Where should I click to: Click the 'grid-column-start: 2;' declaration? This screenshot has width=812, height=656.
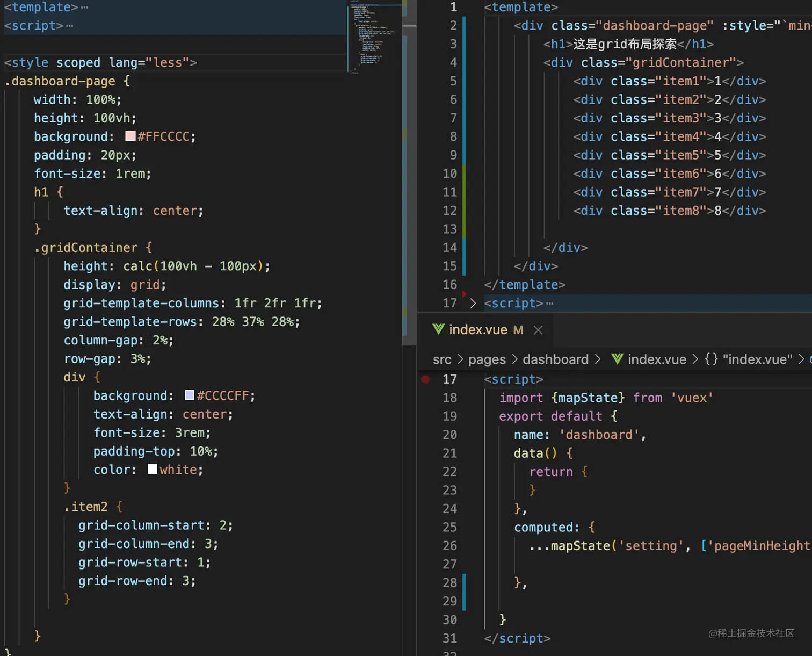(156, 525)
